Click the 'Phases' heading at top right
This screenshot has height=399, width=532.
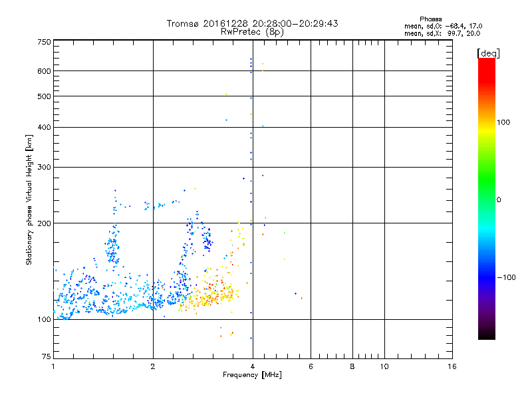pyautogui.click(x=430, y=19)
